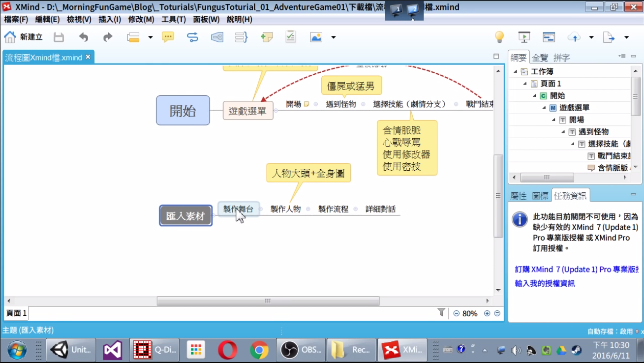This screenshot has height=363, width=644.
Task: Click the 輸入我的授權資訊 link
Action: [545, 283]
